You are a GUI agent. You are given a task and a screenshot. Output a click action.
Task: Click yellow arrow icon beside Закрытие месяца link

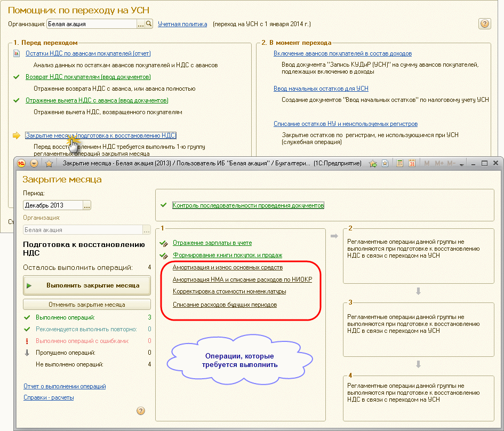[17, 135]
